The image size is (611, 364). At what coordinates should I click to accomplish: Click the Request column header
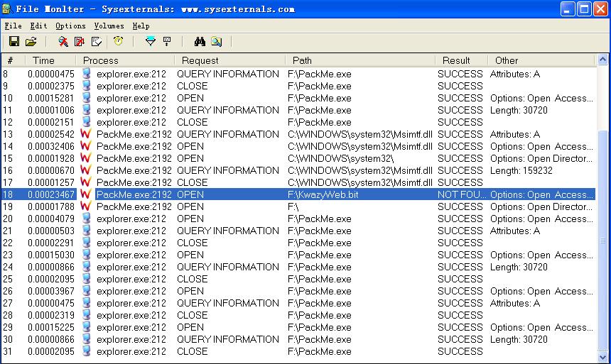[230, 60]
